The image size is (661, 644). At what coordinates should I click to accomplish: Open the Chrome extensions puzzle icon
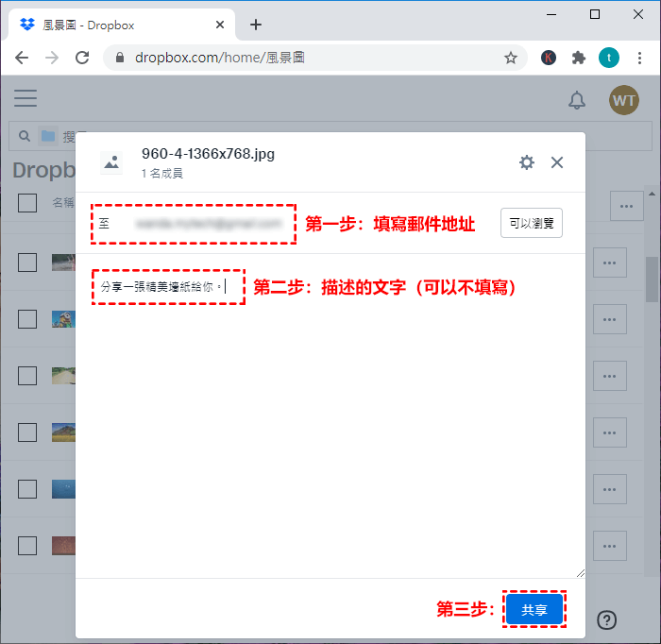(579, 58)
